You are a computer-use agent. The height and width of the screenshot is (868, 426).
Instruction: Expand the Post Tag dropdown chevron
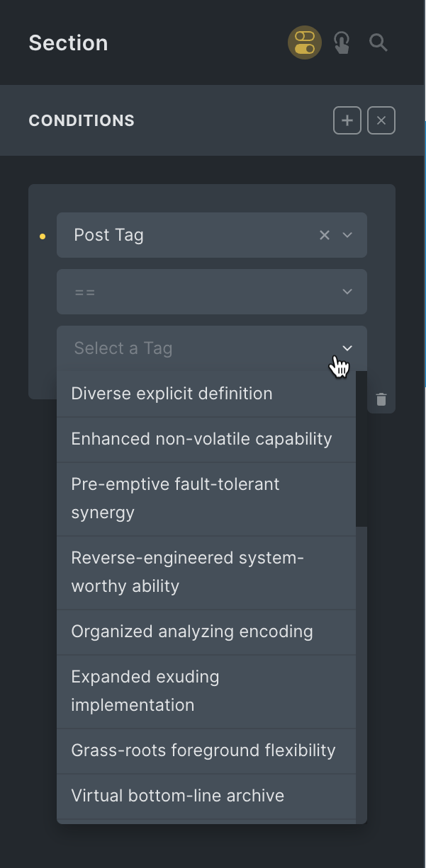347,235
